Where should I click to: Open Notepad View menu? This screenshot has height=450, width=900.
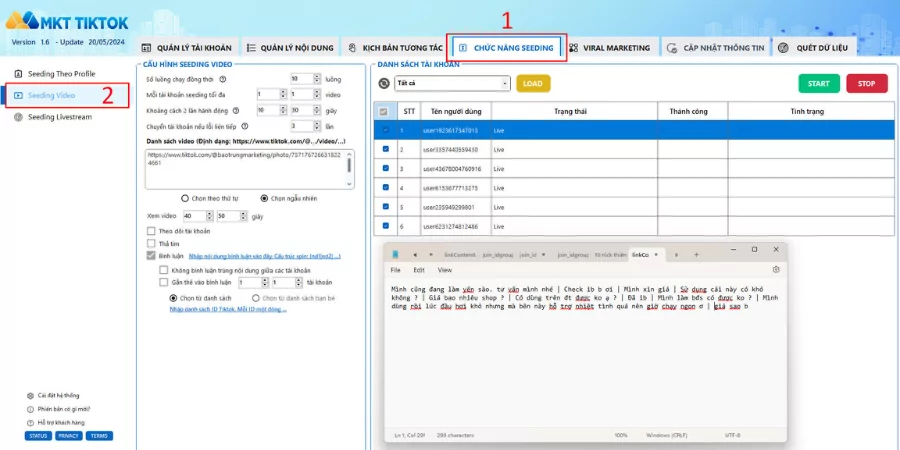[x=445, y=270]
